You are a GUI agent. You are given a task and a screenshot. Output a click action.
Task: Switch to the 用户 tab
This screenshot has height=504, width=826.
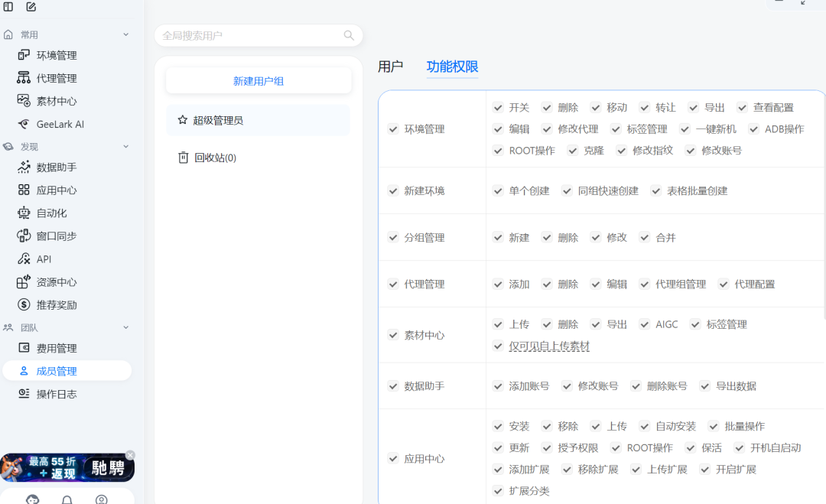392,67
